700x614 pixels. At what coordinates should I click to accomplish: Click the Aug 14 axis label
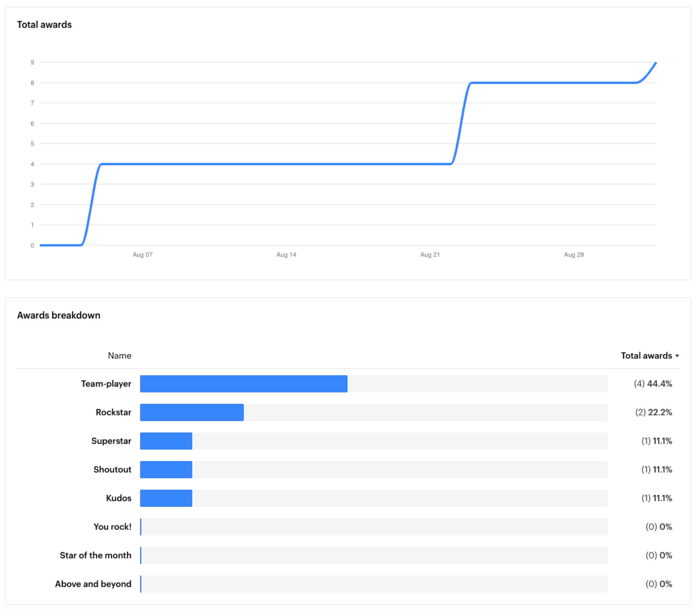tap(286, 254)
